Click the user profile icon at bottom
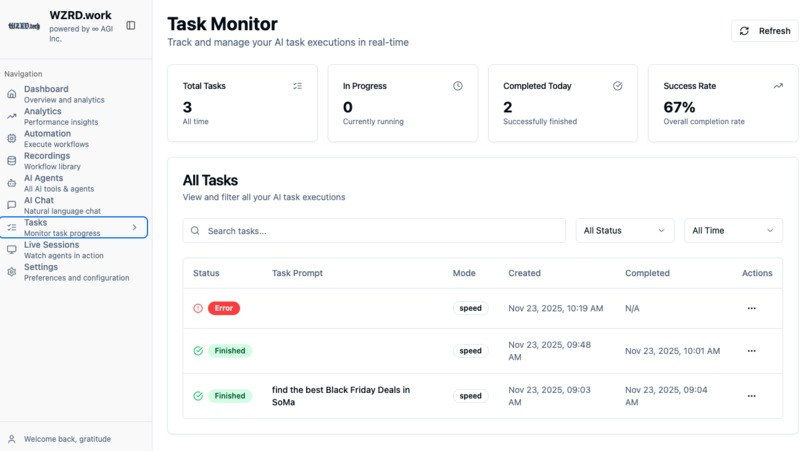 pyautogui.click(x=12, y=439)
